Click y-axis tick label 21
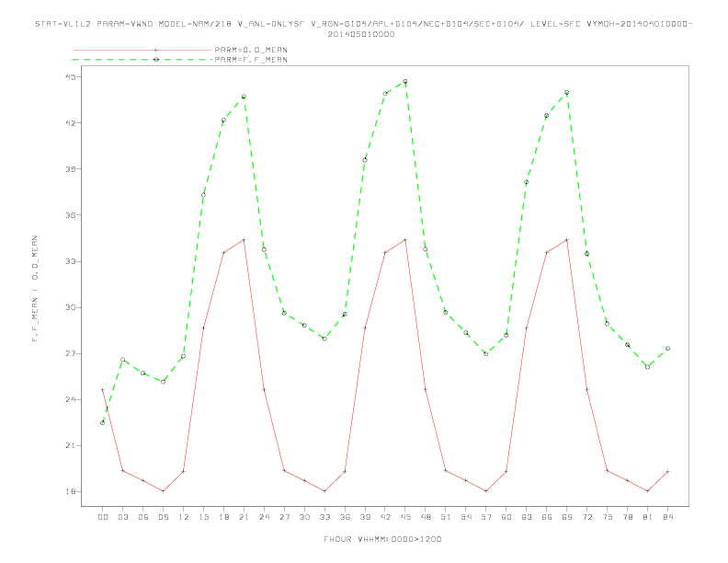The width and height of the screenshot is (728, 563). point(70,445)
